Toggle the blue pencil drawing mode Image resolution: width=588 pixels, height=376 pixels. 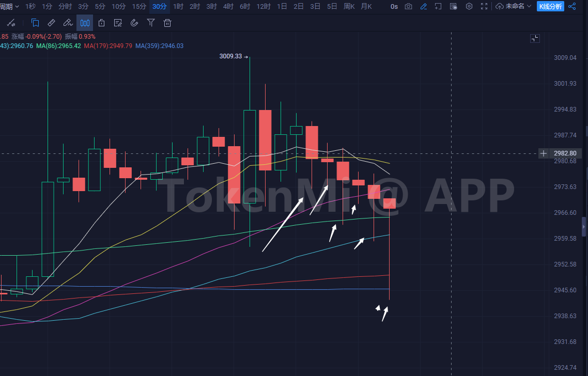click(424, 6)
